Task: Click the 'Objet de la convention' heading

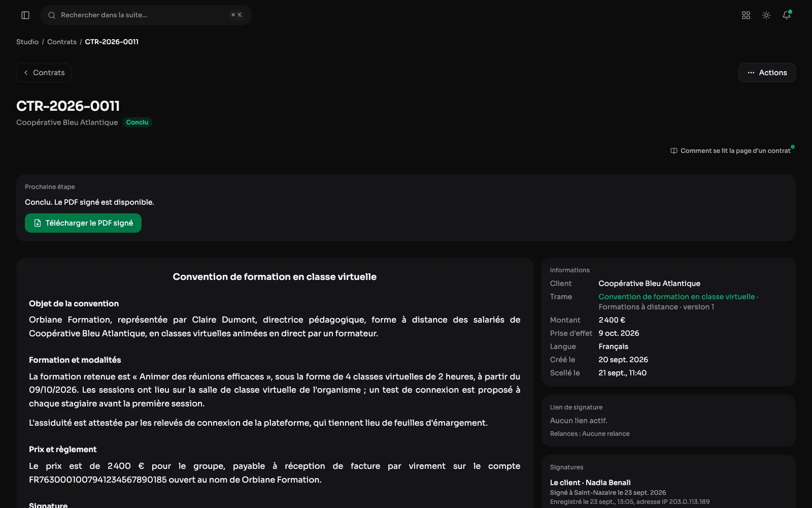Action: coord(74,304)
